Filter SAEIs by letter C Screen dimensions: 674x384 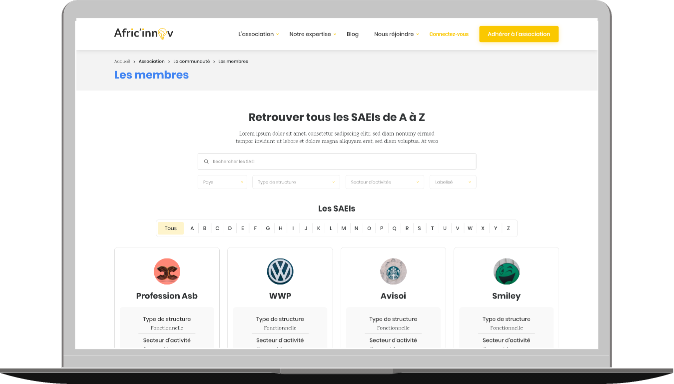pyautogui.click(x=218, y=228)
